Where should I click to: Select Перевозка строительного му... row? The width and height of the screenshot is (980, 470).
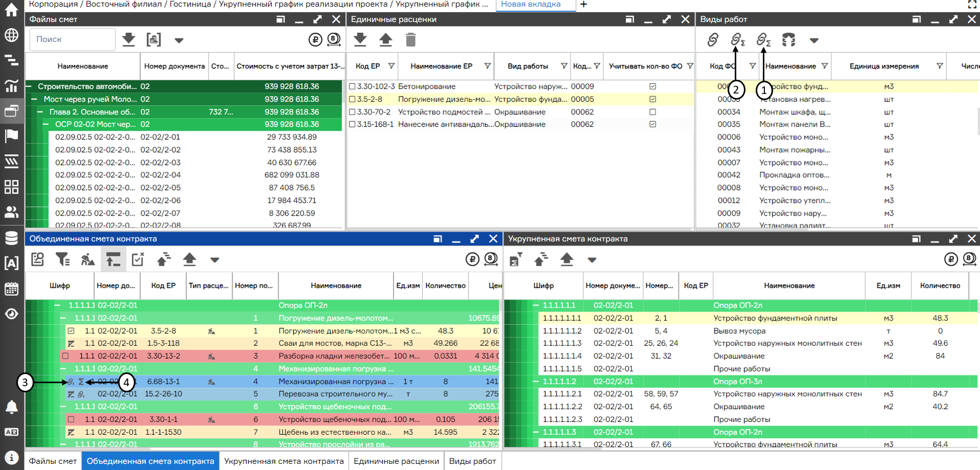click(x=282, y=394)
